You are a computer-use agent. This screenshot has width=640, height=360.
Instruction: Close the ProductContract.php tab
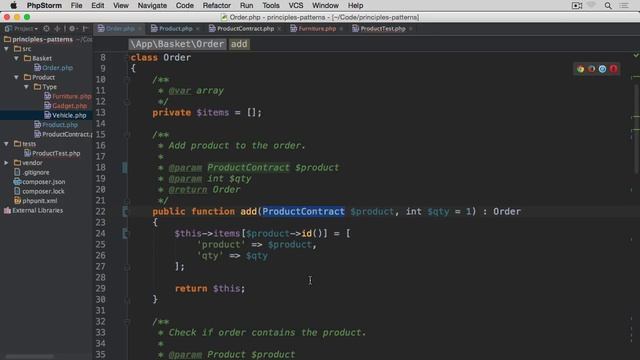pyautogui.click(x=279, y=29)
